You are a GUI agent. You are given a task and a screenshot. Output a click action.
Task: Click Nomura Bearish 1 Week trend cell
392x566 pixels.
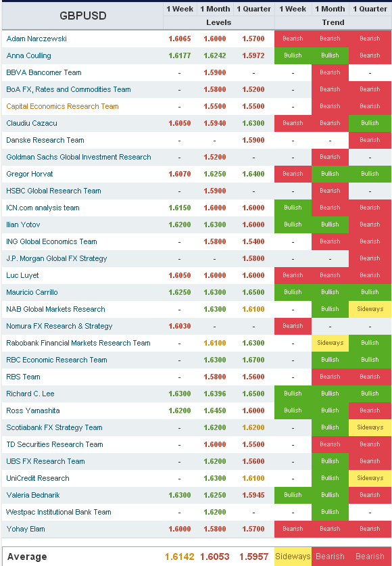pos(293,327)
